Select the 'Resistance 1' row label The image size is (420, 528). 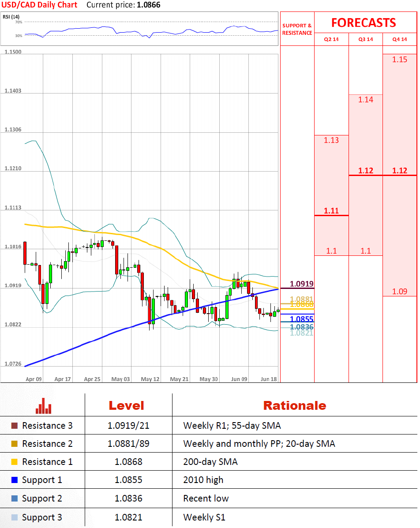[x=48, y=462]
